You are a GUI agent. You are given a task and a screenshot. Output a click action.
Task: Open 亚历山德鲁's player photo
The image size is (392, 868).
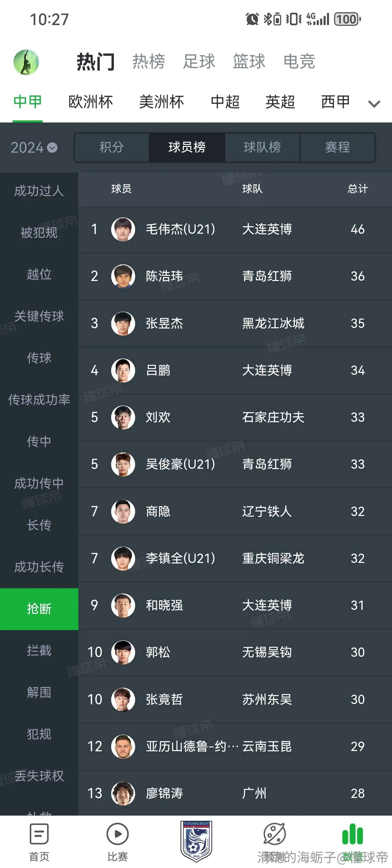pos(123,746)
